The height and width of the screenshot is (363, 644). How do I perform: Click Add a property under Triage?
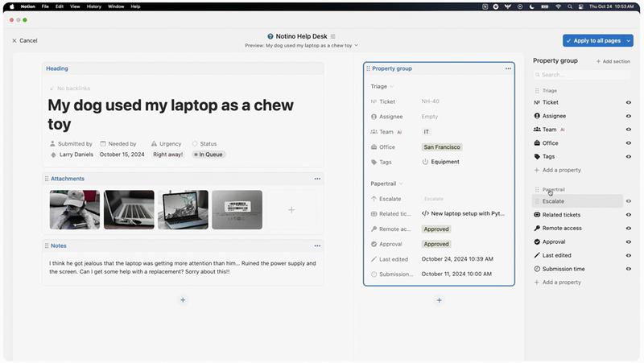[557, 170]
